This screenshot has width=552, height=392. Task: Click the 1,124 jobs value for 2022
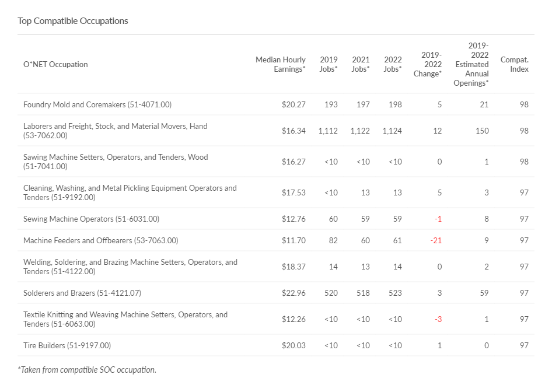(x=392, y=131)
